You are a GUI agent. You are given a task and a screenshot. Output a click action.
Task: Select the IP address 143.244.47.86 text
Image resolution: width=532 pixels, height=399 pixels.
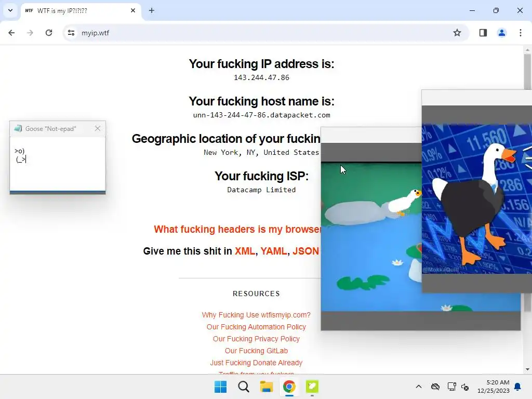click(x=262, y=78)
